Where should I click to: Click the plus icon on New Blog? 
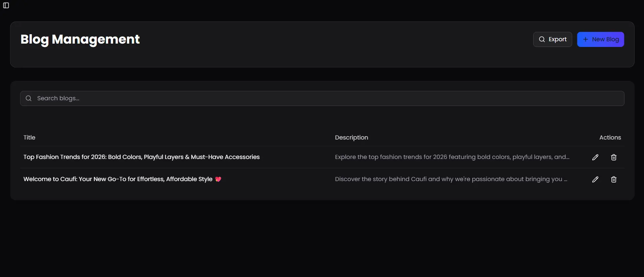click(x=586, y=39)
